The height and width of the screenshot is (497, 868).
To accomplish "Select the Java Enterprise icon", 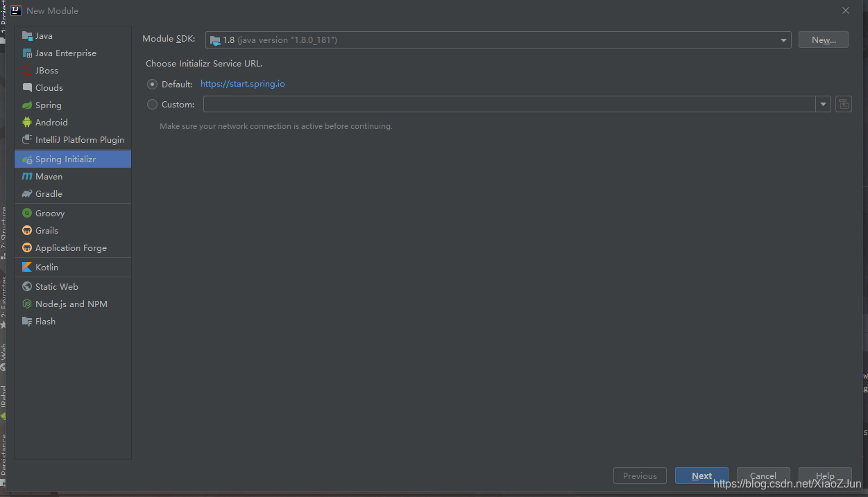I will click(27, 53).
